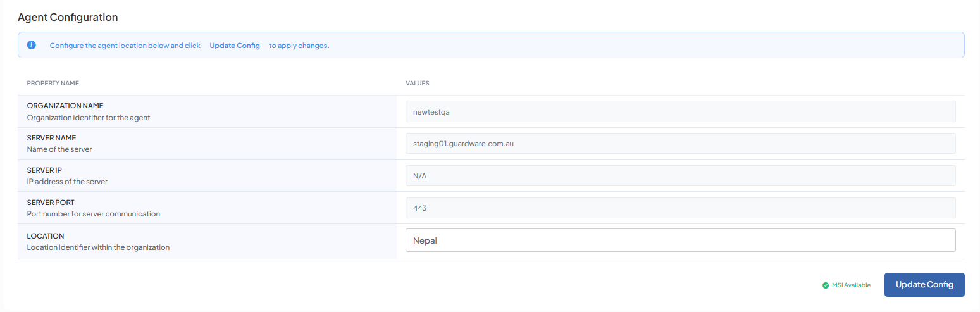The height and width of the screenshot is (312, 980).
Task: Select the Server Name field value
Action: 680,144
